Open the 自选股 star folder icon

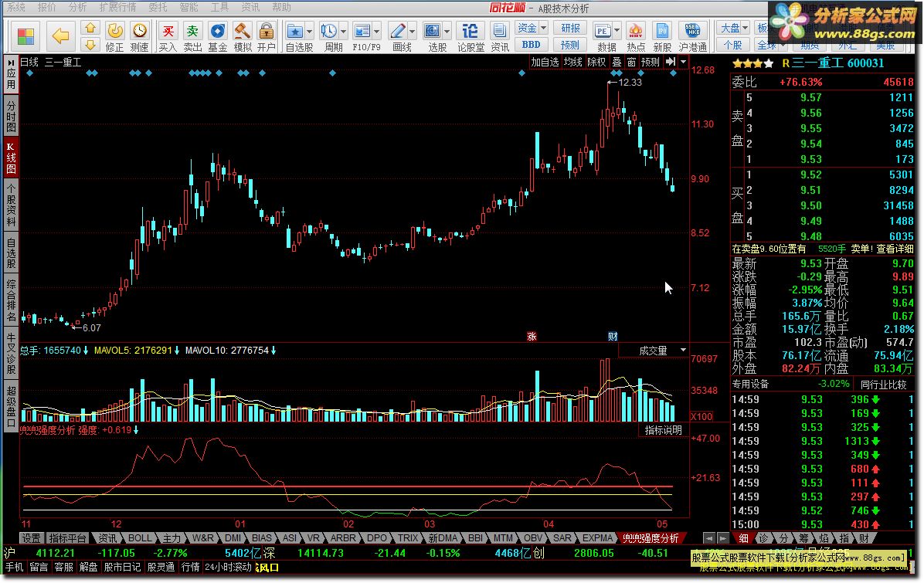point(294,31)
